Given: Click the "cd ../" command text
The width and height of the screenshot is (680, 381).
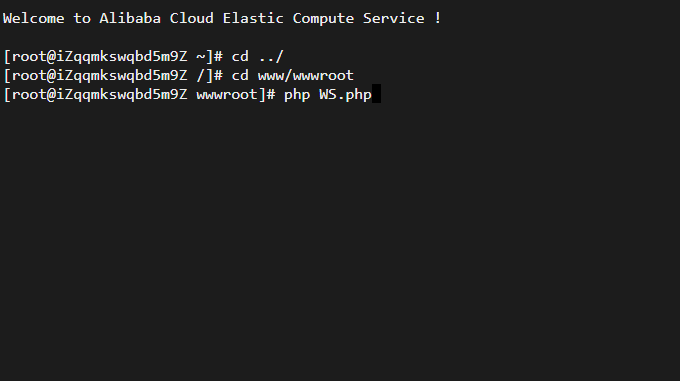Looking at the screenshot, I should point(258,56).
